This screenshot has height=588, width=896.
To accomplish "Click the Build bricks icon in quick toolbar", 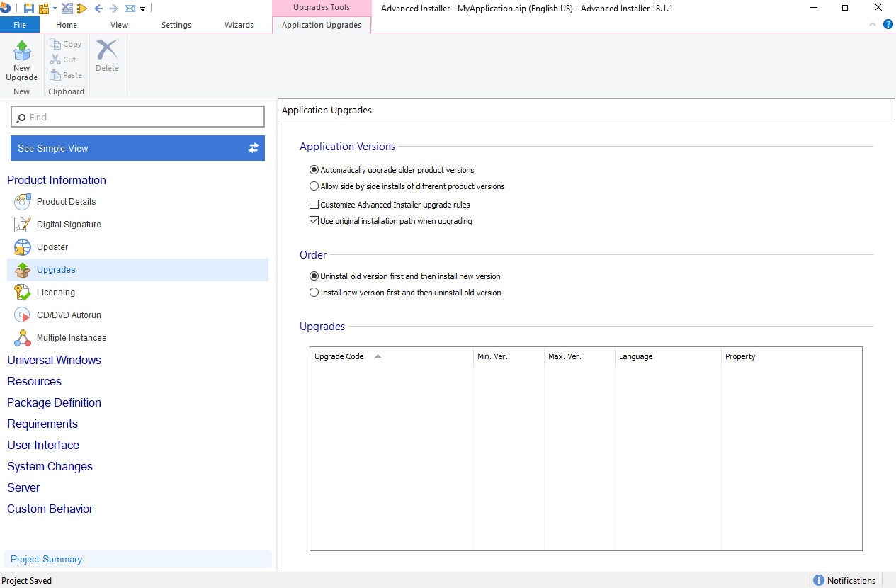I will (44, 9).
